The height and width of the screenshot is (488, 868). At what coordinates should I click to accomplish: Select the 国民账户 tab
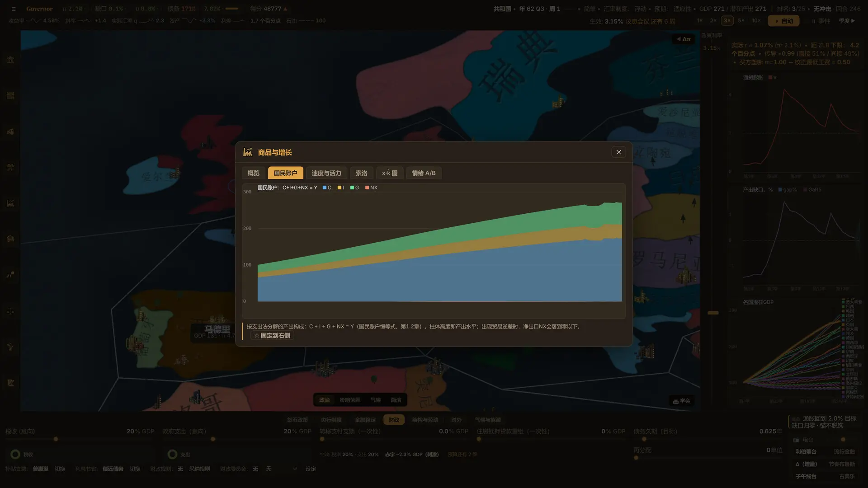point(285,173)
